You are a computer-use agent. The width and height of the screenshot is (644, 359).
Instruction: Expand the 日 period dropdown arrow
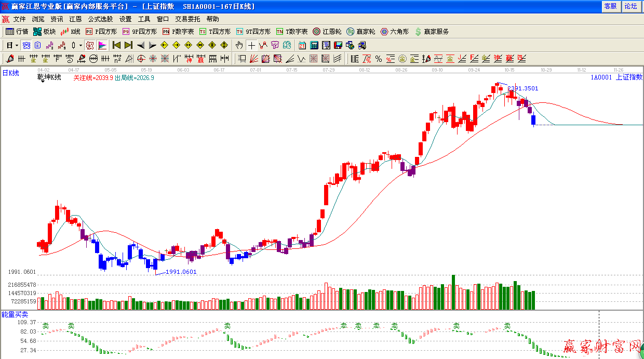17,45
